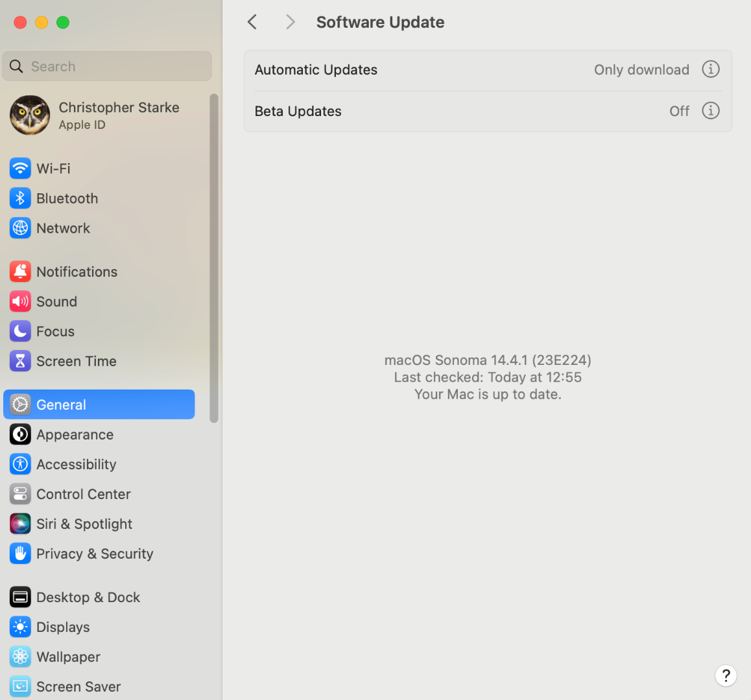Open Beta Updates info button
This screenshot has width=751, height=700.
(x=711, y=111)
